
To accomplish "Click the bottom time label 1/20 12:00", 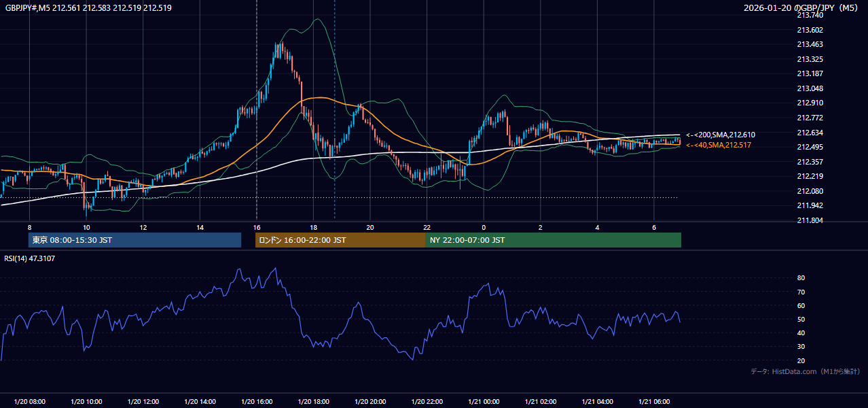I will pyautogui.click(x=143, y=402).
